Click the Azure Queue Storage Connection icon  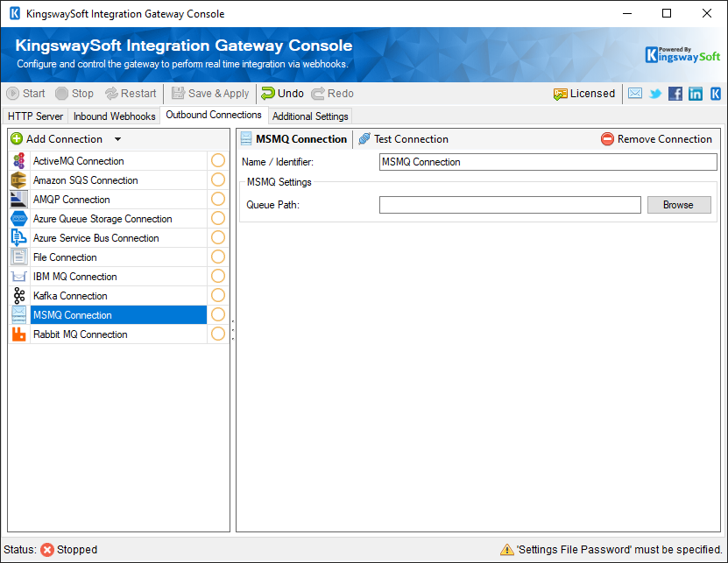tap(19, 219)
